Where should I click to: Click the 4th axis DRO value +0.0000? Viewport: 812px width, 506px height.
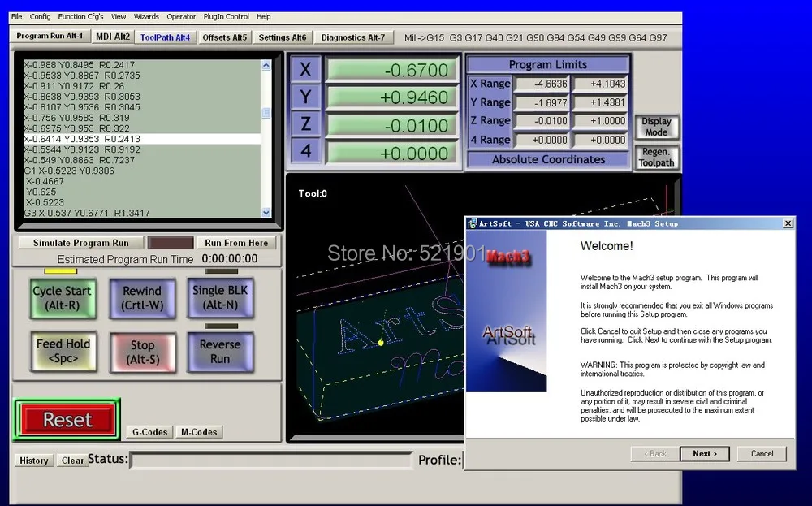pos(391,154)
